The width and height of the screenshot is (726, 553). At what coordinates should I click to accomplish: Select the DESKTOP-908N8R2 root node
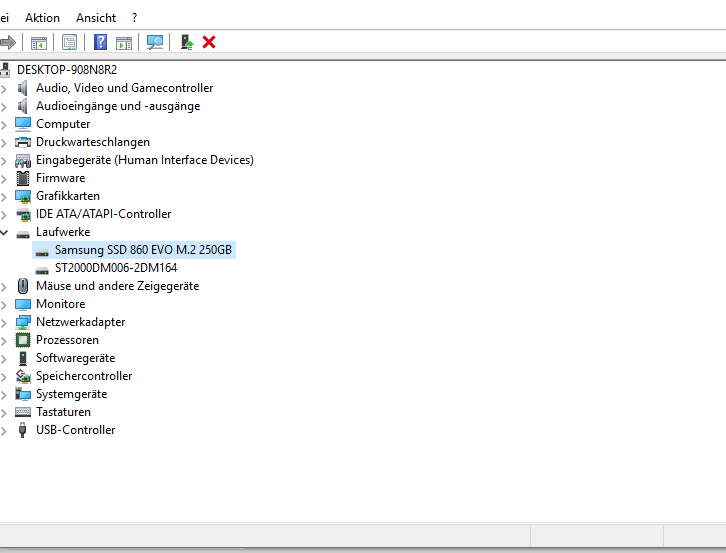coord(67,70)
